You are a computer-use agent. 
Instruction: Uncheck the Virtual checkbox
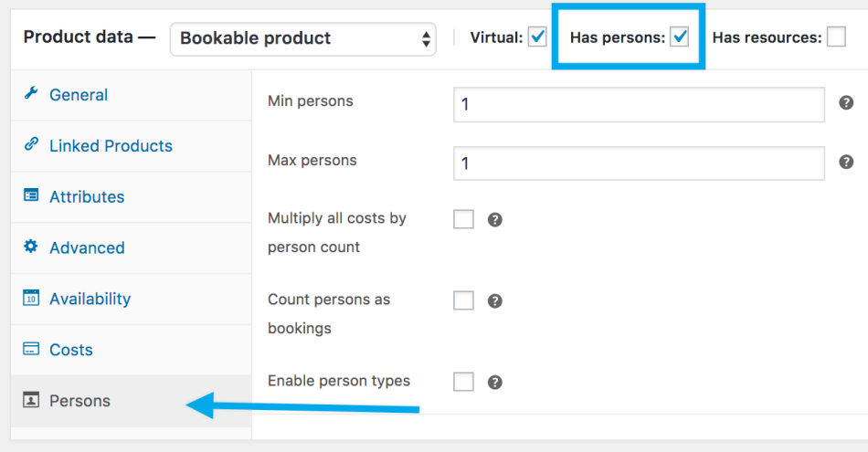click(537, 37)
